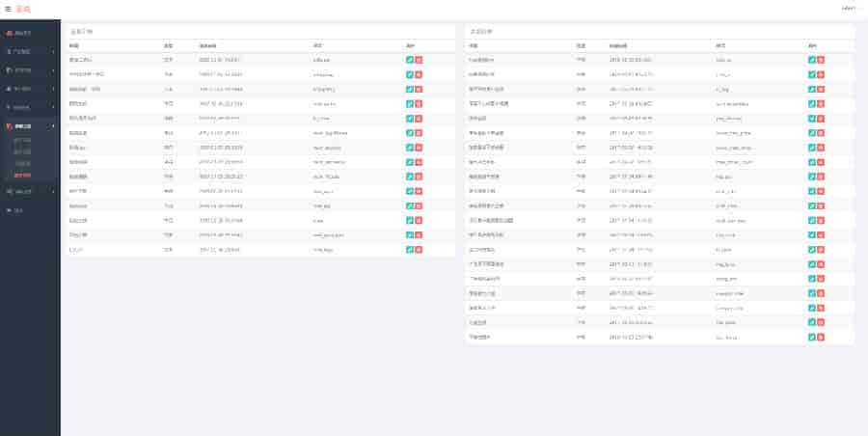Edit the ninth row in left table

coord(410,177)
